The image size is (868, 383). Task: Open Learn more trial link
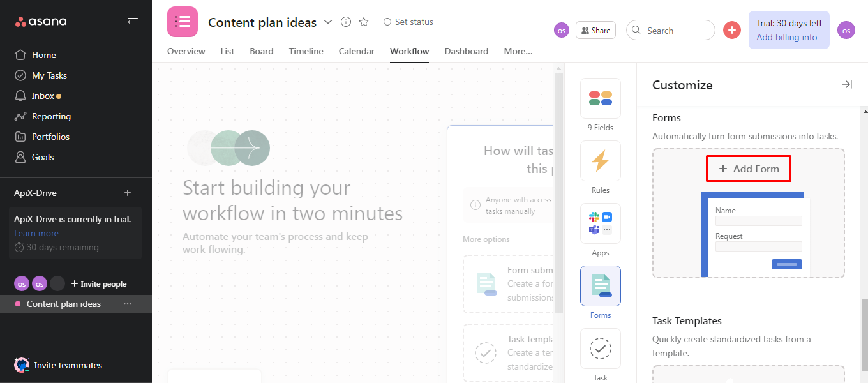click(x=36, y=233)
